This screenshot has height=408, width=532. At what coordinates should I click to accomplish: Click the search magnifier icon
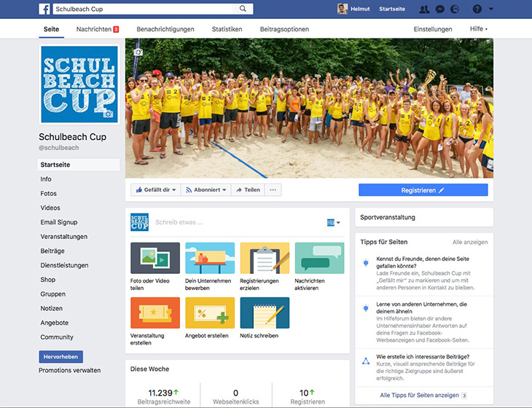coord(243,9)
